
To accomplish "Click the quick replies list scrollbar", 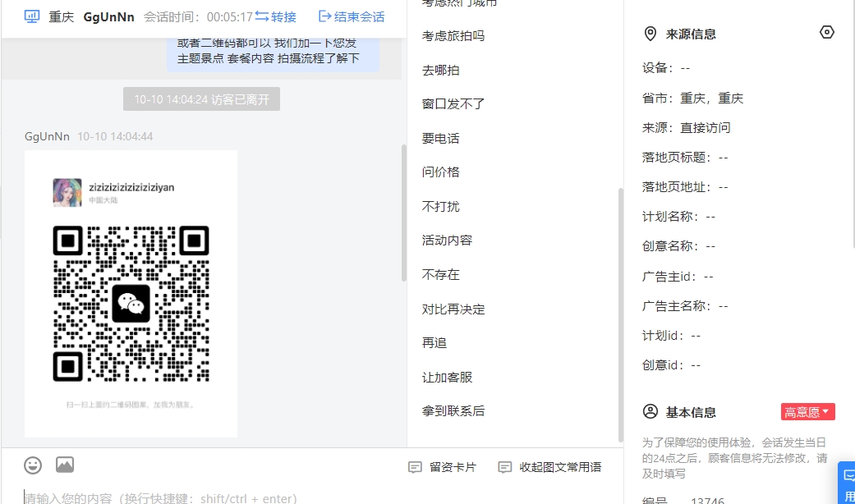I will tap(621, 315).
